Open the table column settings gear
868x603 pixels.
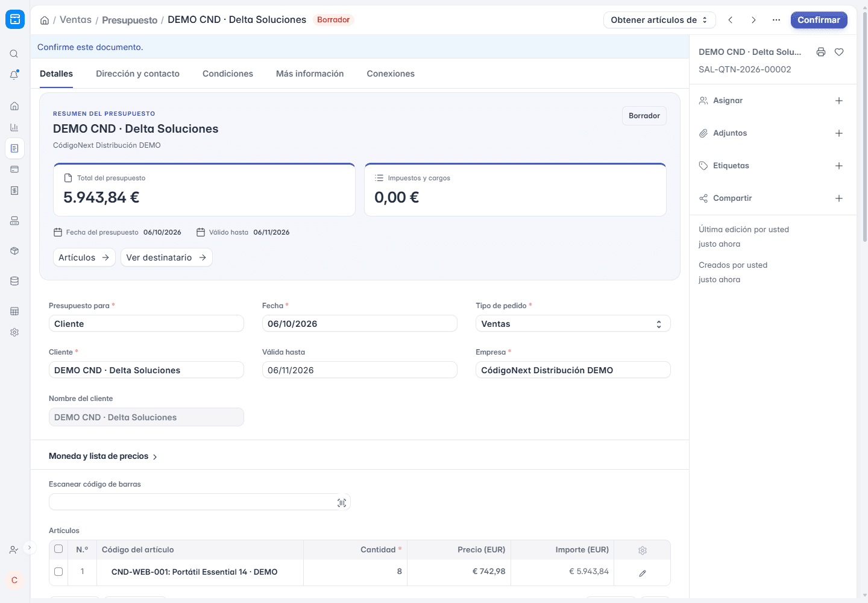[643, 551]
